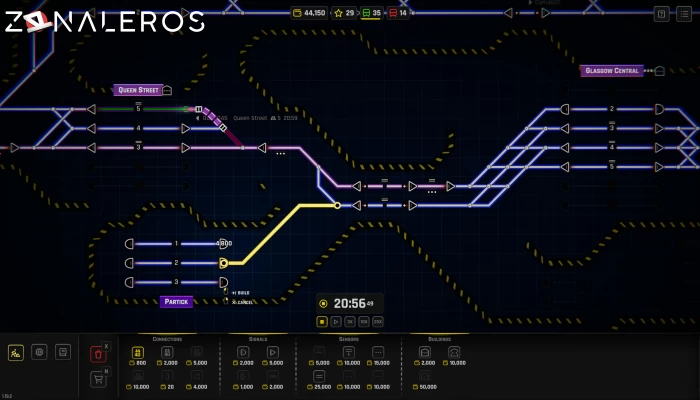Activate the red demolish trash tool
This screenshot has width=700, height=400.
tap(98, 355)
